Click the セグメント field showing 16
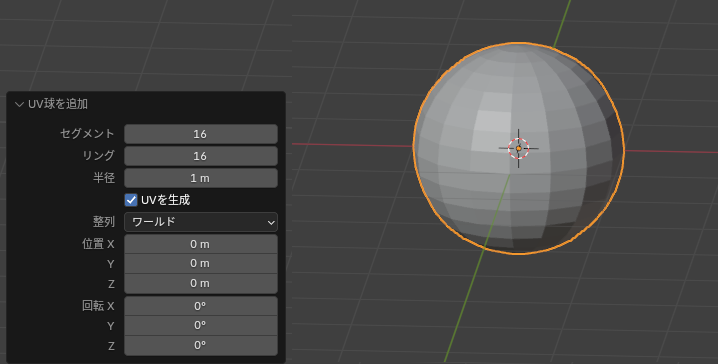 (201, 134)
